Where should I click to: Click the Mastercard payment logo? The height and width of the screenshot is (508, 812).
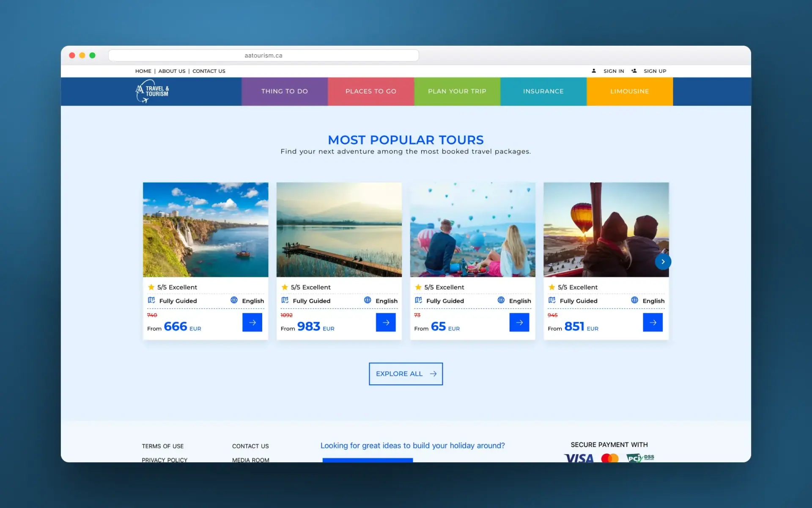point(610,458)
